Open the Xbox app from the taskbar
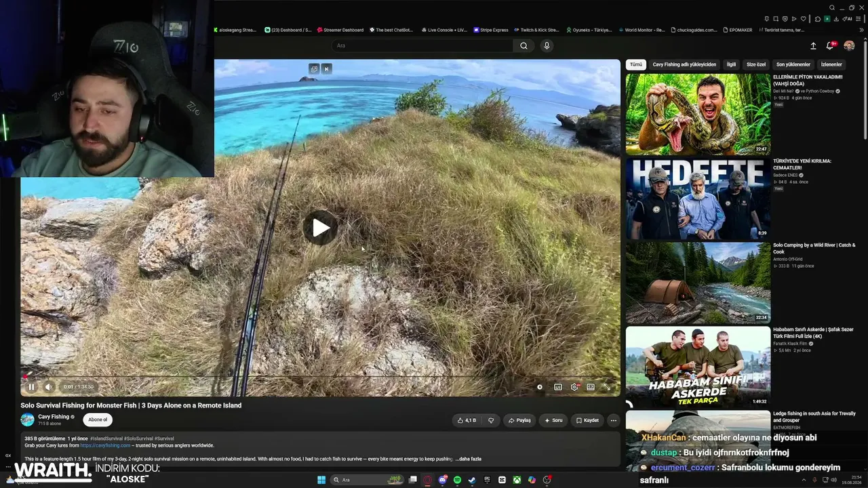 pos(517,480)
